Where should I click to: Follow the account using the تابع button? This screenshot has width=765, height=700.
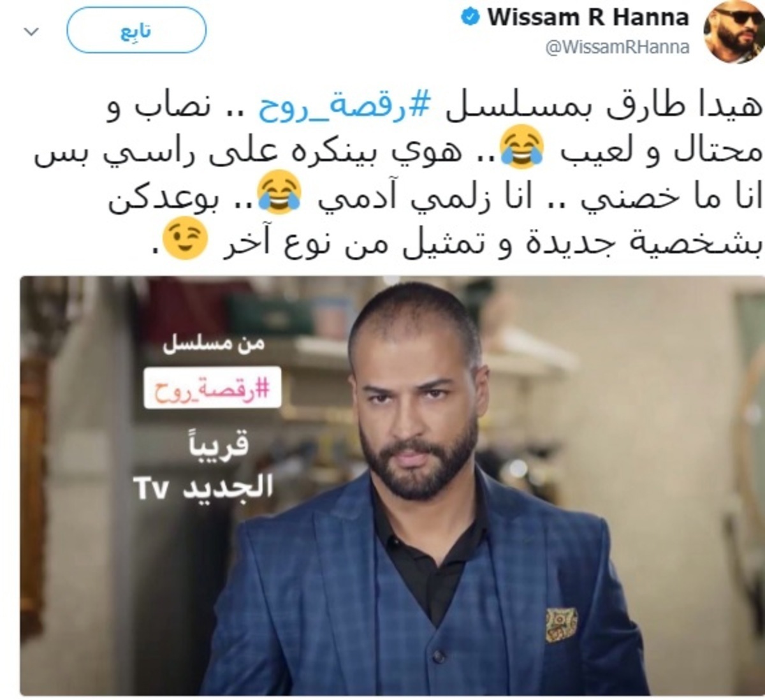tap(136, 31)
